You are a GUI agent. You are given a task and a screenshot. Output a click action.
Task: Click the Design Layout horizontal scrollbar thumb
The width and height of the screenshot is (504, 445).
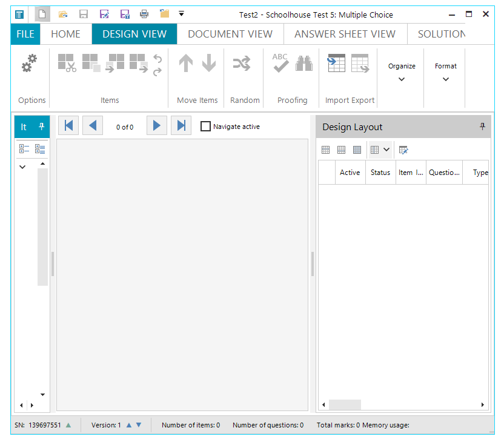click(x=345, y=404)
